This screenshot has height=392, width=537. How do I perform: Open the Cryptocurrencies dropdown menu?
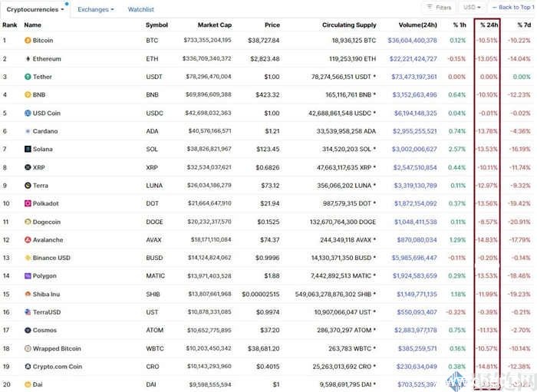[x=35, y=9]
